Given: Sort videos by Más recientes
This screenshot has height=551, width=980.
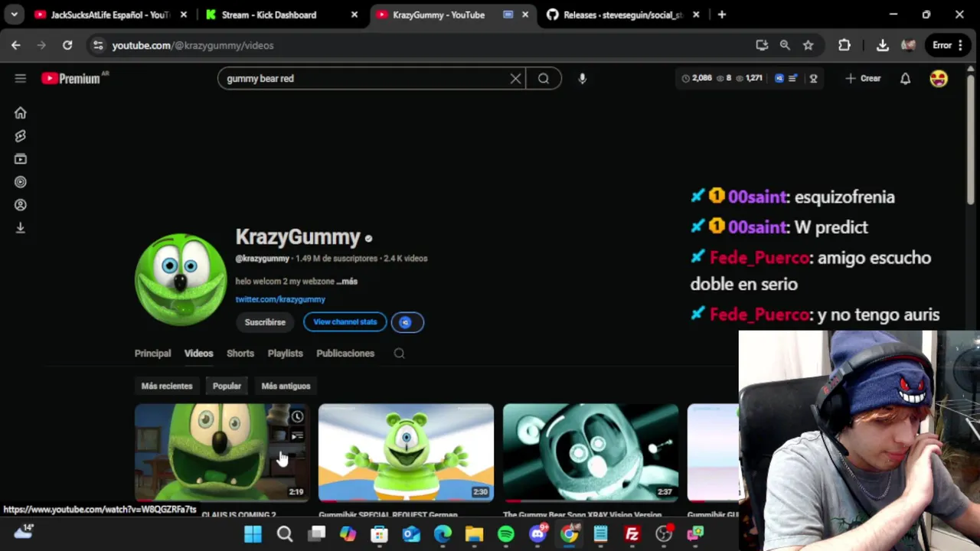Looking at the screenshot, I should (x=167, y=386).
